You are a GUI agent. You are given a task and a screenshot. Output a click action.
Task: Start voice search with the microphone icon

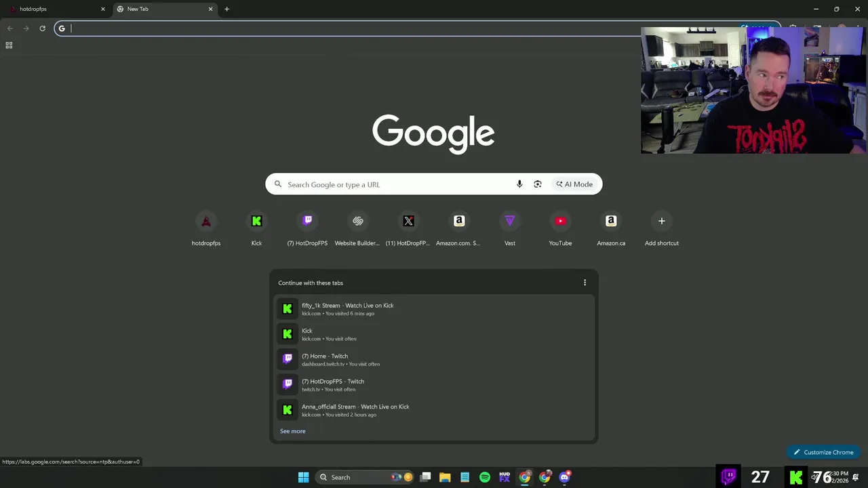tap(519, 184)
